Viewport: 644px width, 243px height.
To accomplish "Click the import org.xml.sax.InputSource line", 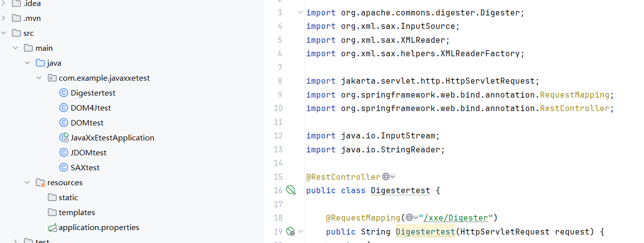I will coord(383,26).
